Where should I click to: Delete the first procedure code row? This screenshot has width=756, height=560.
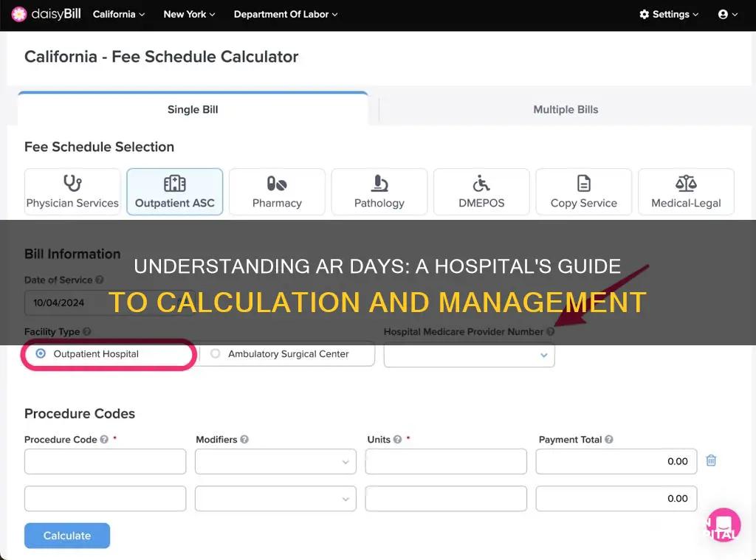pyautogui.click(x=711, y=460)
